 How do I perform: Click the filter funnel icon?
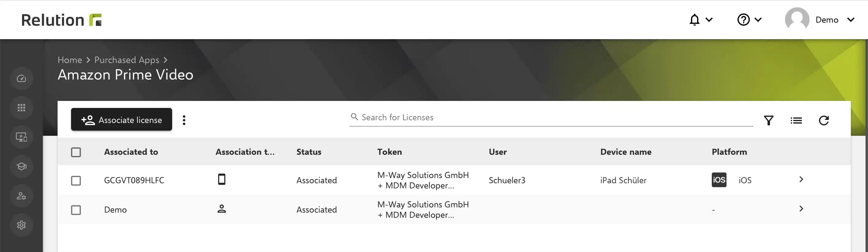(768, 120)
